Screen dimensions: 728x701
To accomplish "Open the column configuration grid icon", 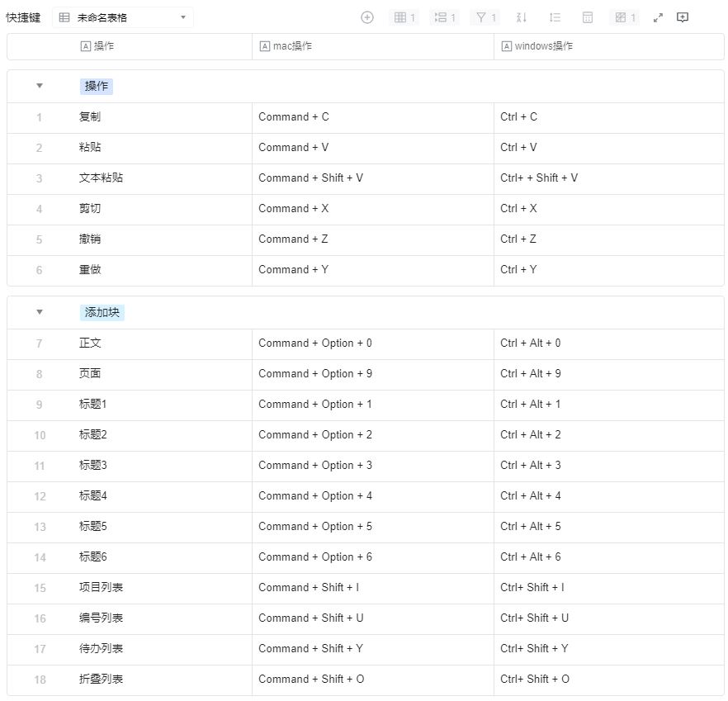I will coord(404,17).
